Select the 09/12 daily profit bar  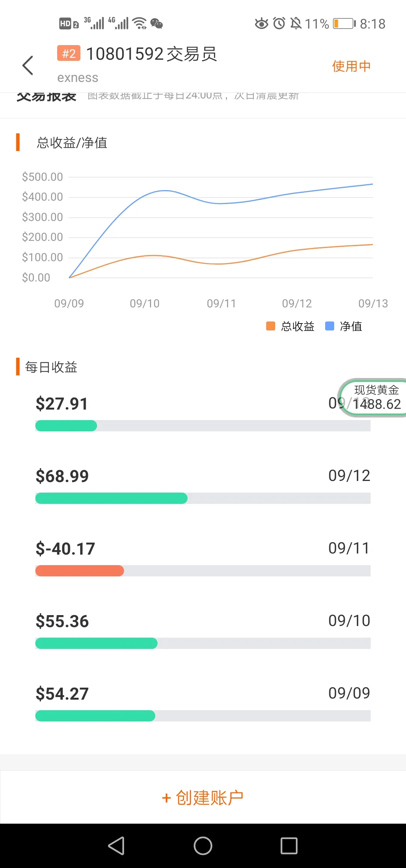[x=111, y=498]
